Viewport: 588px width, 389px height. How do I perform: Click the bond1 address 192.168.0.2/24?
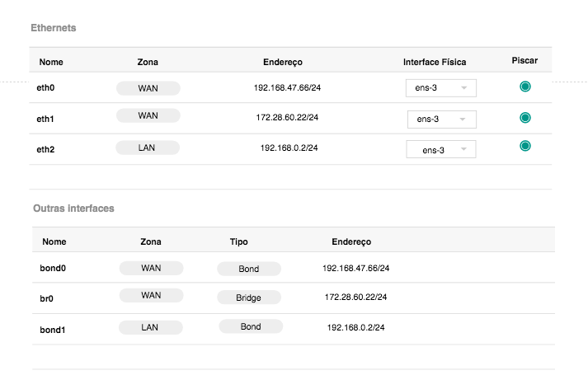click(x=356, y=327)
